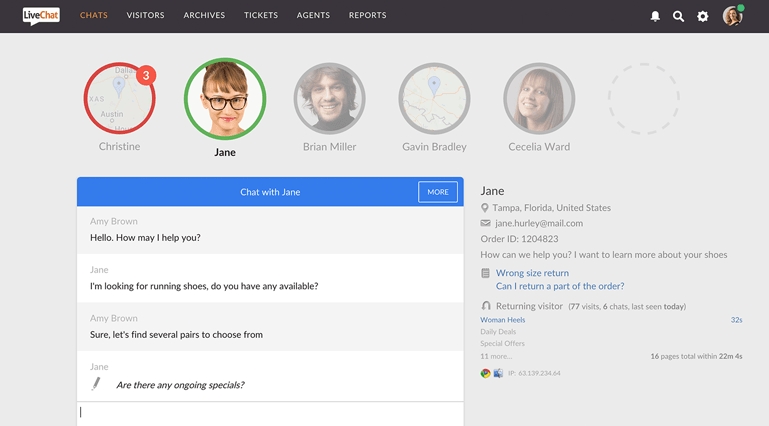Click the pencil typing indicator icon
The width and height of the screenshot is (769, 426).
[97, 384]
